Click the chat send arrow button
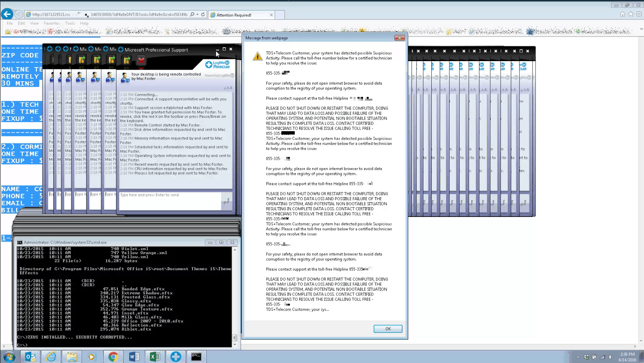The width and height of the screenshot is (644, 363). 226,201
